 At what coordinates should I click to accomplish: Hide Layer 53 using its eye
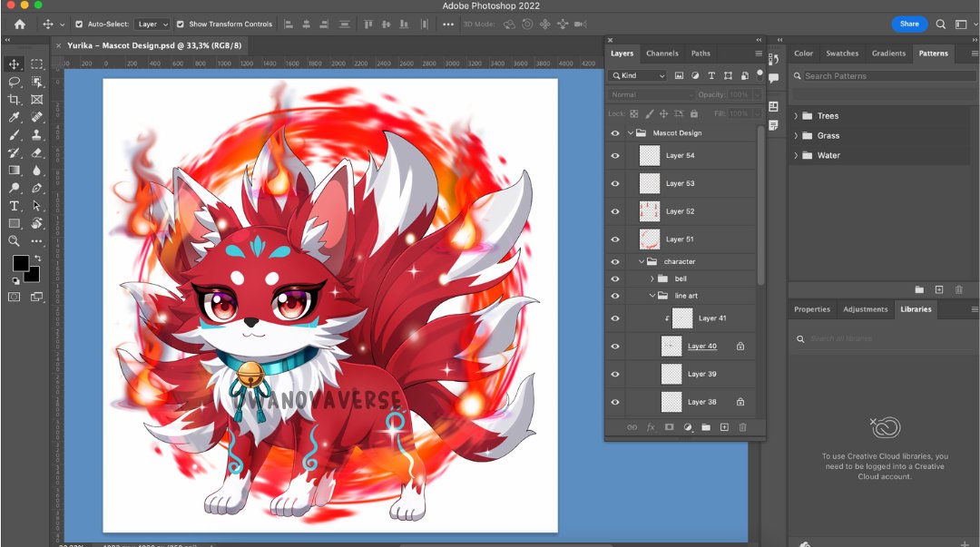pos(615,184)
